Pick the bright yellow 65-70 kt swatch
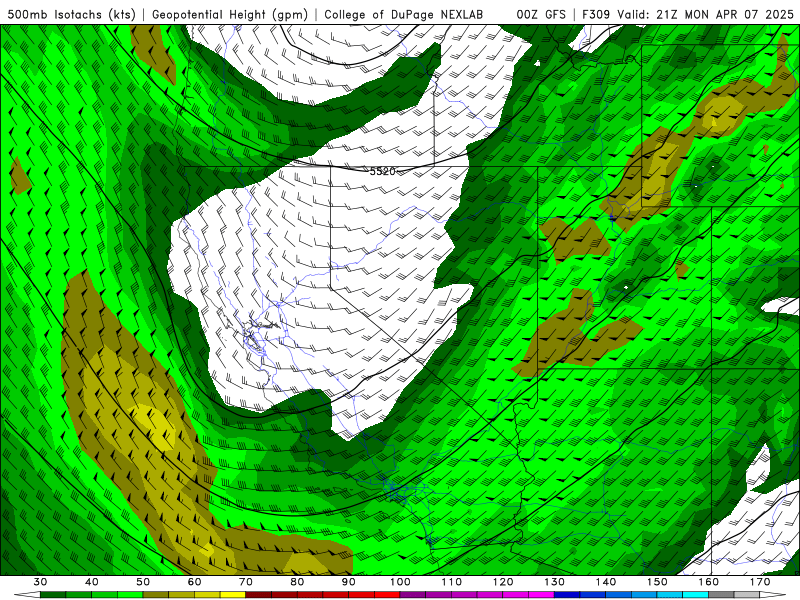Image resolution: width=800 pixels, height=600 pixels. pos(233,595)
